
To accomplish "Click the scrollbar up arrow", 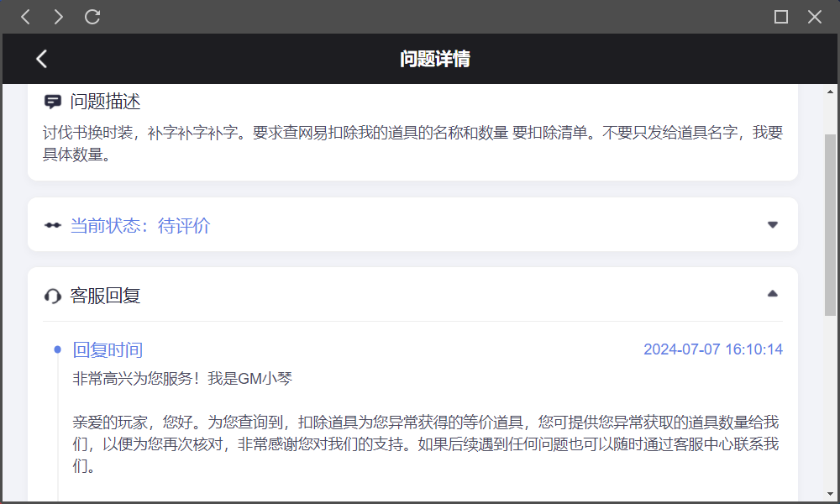I will coord(831,92).
